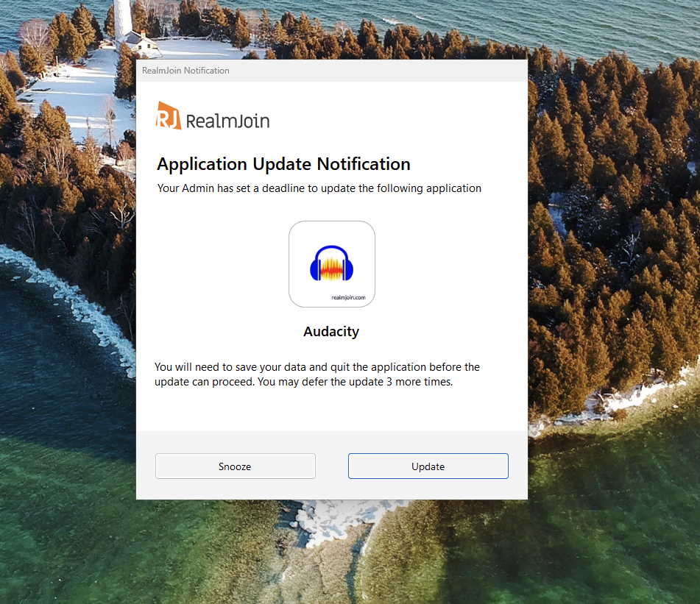Click the gray footer area between the buttons

(331, 466)
